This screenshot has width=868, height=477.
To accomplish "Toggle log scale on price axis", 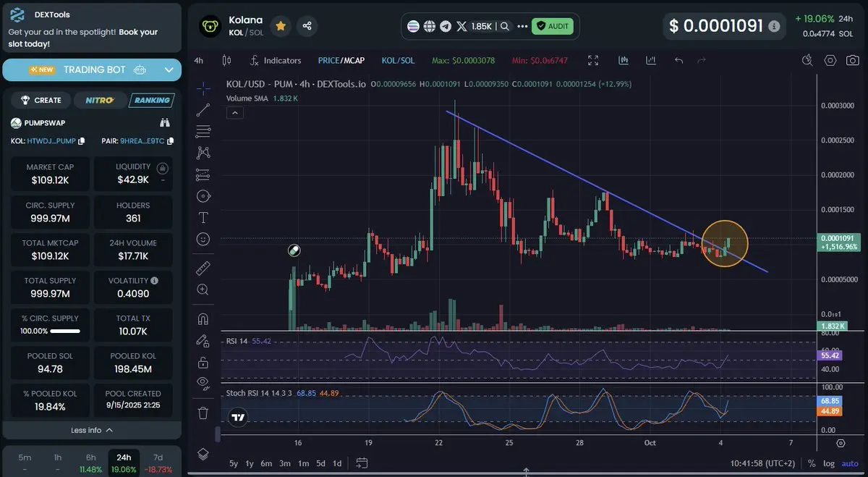I will click(829, 463).
